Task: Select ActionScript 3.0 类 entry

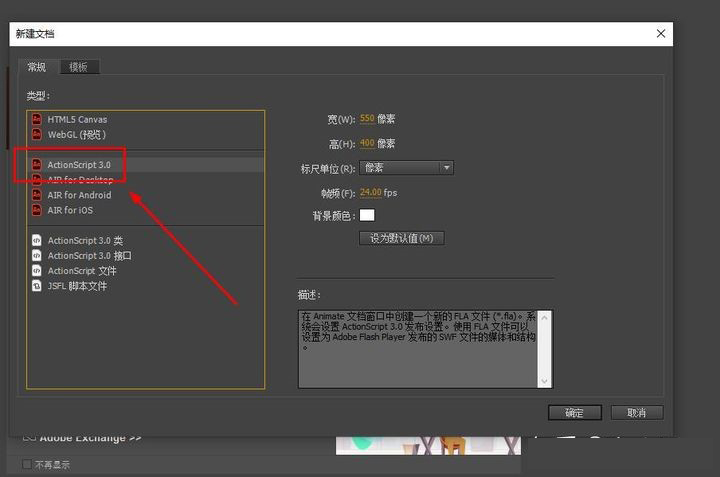Action: [146, 240]
